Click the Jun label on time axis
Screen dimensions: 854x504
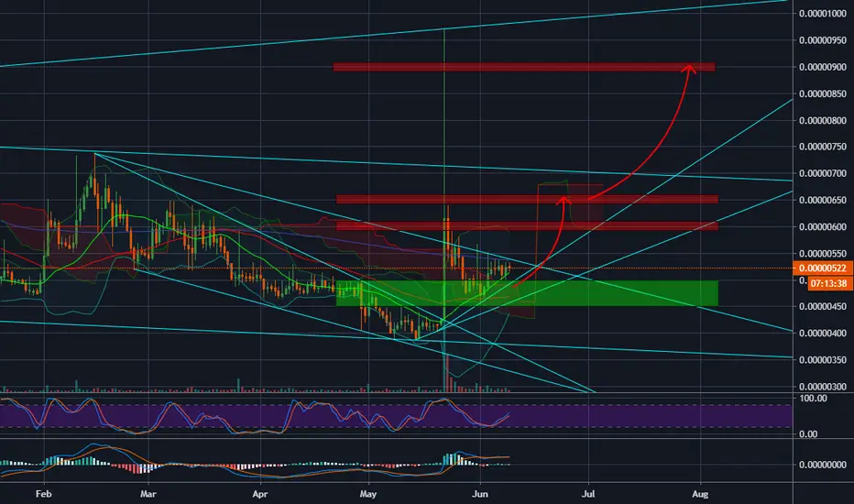[480, 494]
